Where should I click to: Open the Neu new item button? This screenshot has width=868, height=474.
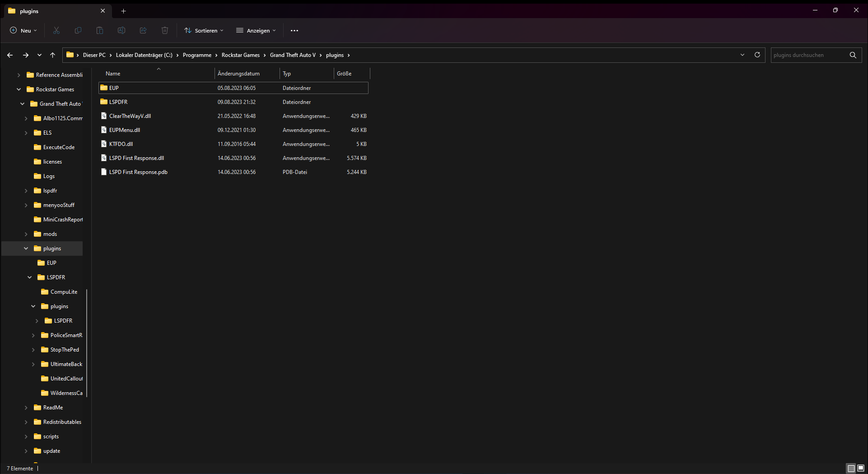(23, 30)
